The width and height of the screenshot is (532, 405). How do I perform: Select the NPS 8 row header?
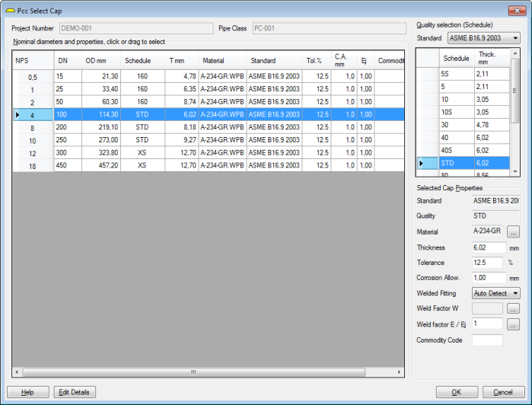pyautogui.click(x=33, y=128)
